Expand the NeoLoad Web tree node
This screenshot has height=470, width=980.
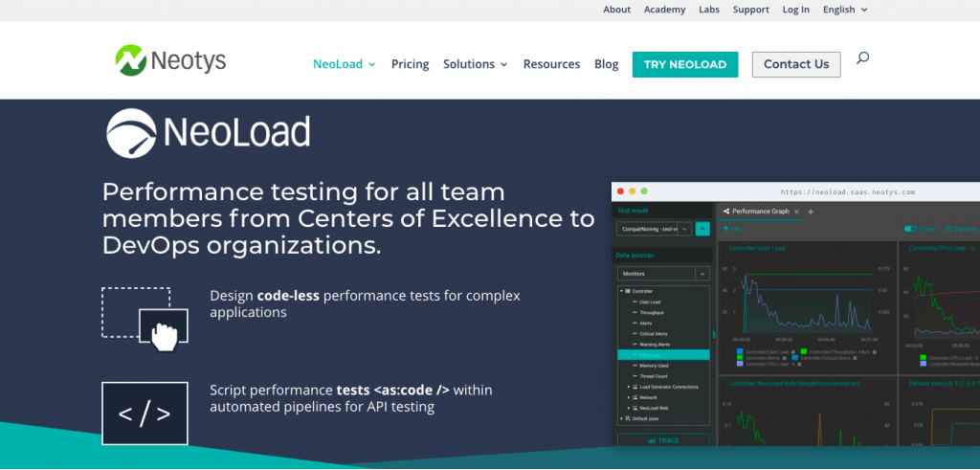(x=628, y=408)
